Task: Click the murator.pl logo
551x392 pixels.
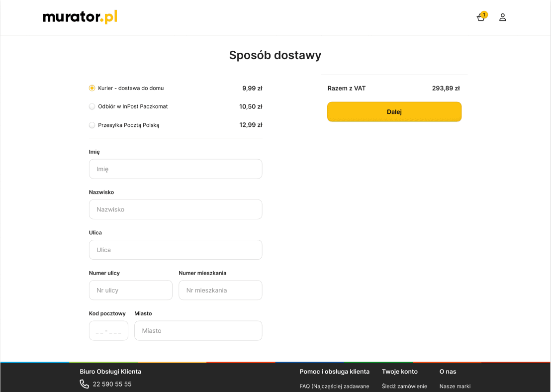Action: pos(80,17)
